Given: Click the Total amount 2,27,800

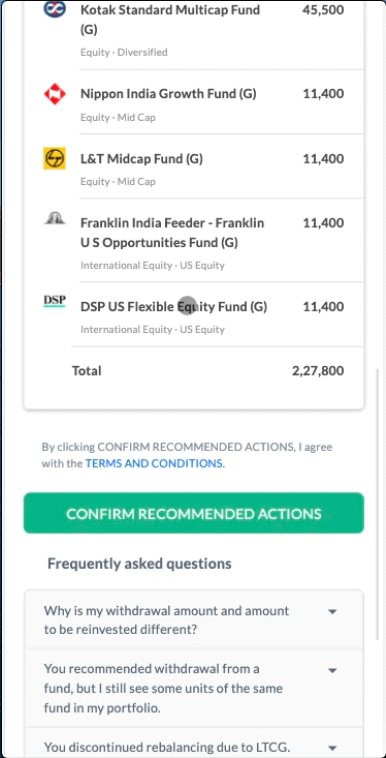Looking at the screenshot, I should [318, 371].
